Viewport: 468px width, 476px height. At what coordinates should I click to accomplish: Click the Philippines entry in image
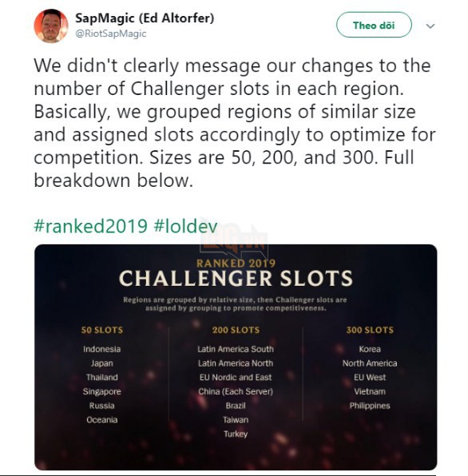[x=370, y=406]
